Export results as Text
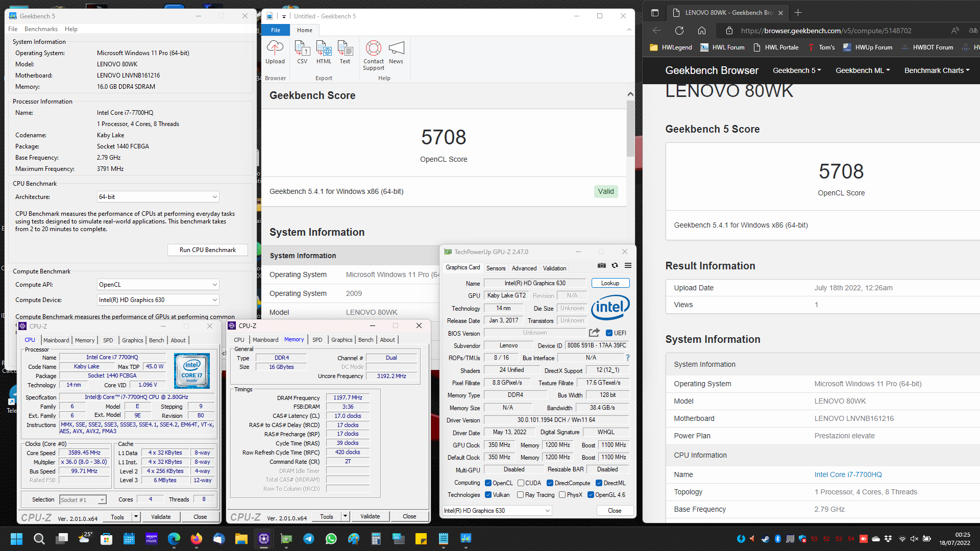Screen dimensions: 980x551 pos(345,53)
